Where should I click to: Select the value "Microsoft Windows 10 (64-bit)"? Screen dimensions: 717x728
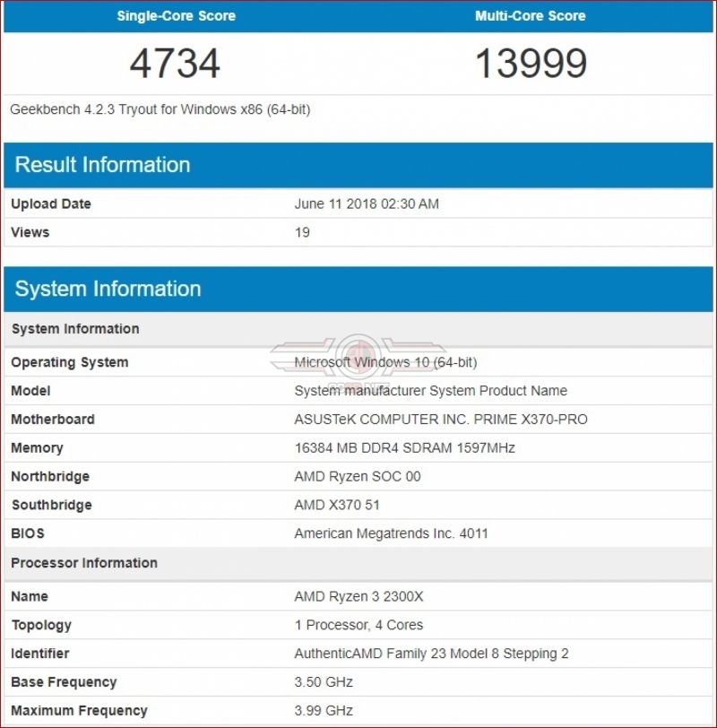(x=385, y=362)
